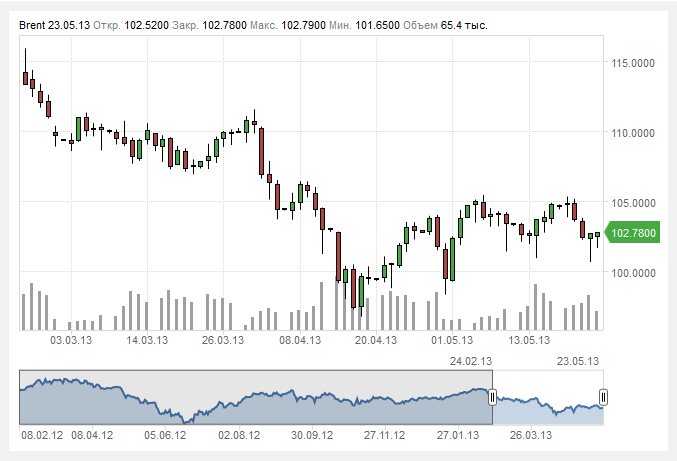Click the Brent 23.05.13 title text
This screenshot has height=461, width=677.
point(54,25)
